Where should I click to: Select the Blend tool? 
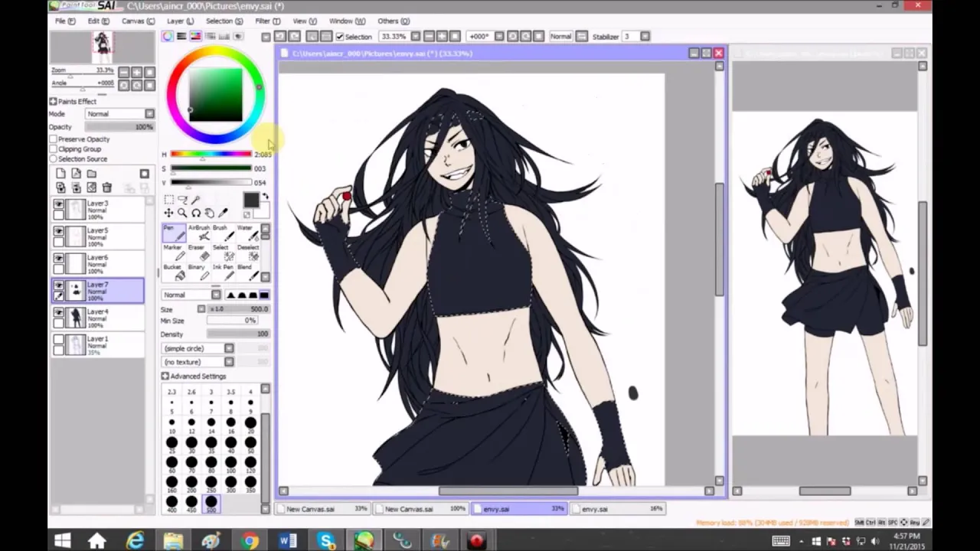[x=247, y=271]
